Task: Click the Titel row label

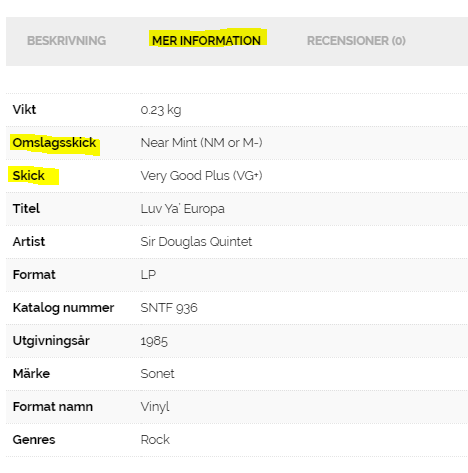Action: (x=26, y=209)
